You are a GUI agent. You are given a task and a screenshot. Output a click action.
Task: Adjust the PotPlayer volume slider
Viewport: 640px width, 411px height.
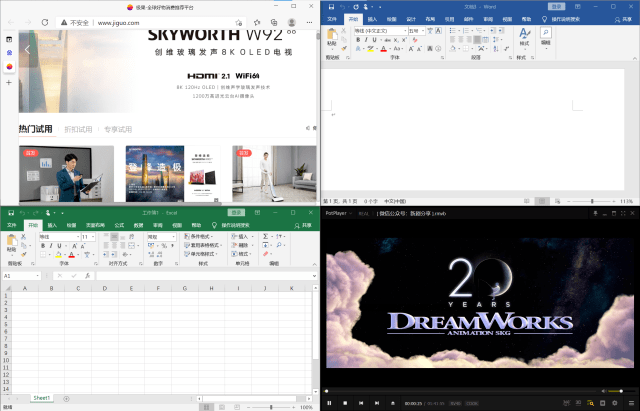click(x=621, y=391)
